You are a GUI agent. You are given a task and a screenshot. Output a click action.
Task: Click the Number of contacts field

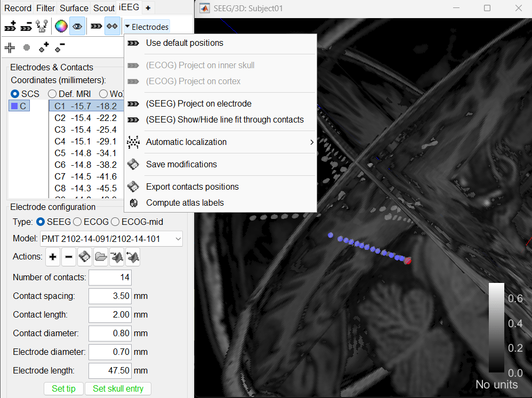(109, 278)
